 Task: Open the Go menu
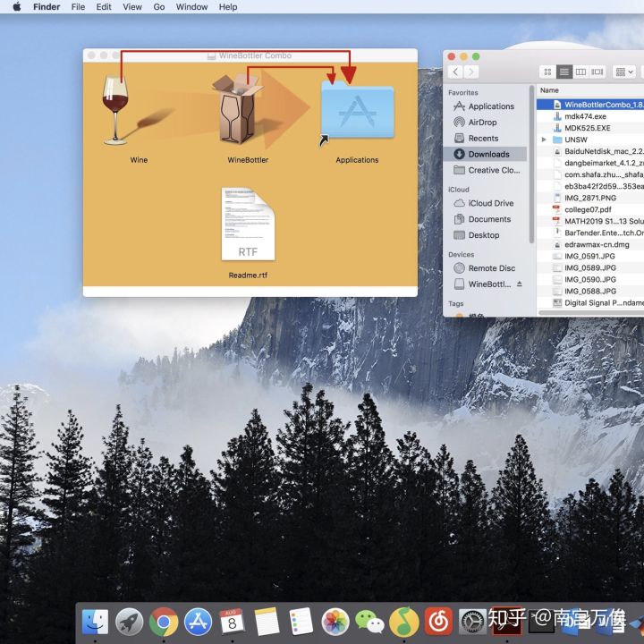coord(159,7)
